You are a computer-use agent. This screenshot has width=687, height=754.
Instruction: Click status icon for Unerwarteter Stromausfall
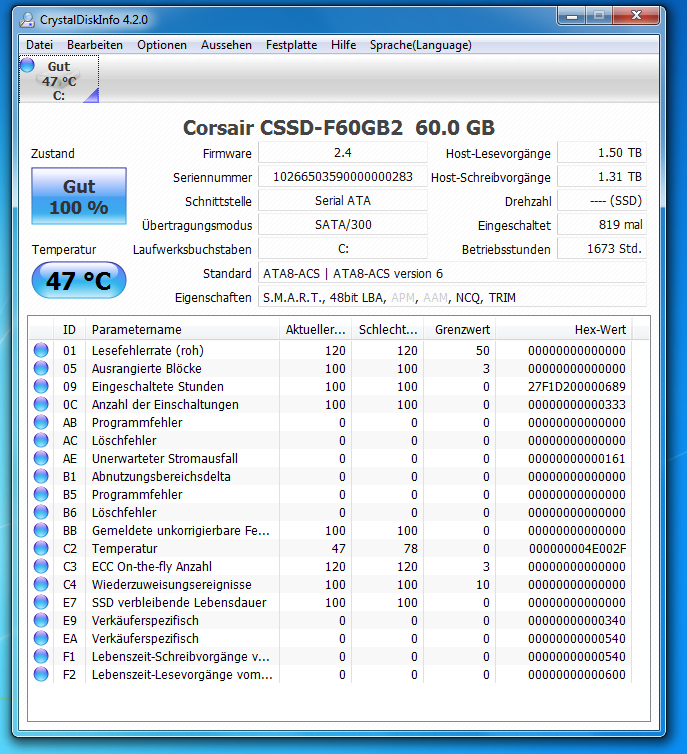click(41, 458)
